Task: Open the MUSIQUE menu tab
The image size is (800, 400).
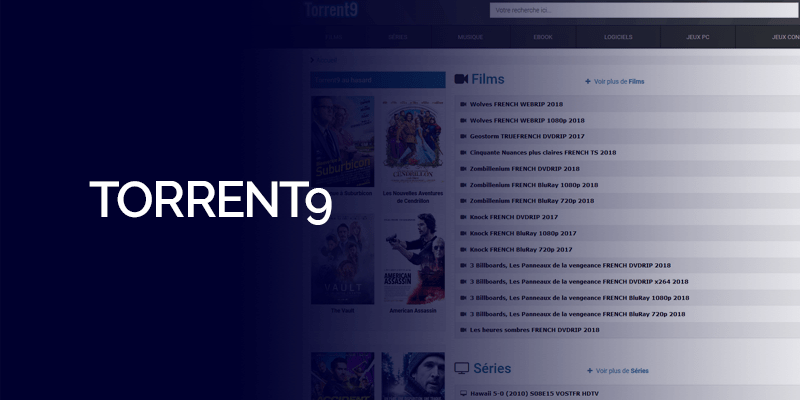Action: [470, 37]
